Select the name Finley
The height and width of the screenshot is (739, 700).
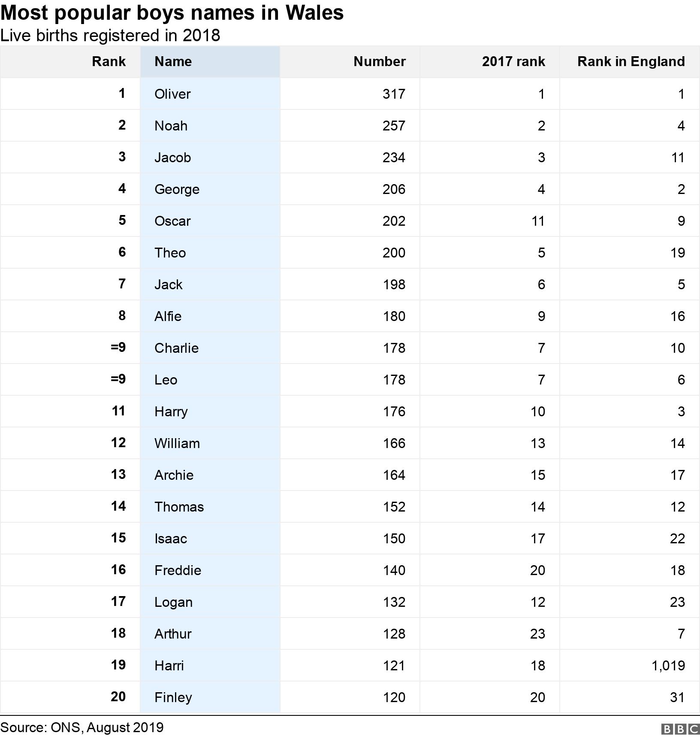(173, 697)
